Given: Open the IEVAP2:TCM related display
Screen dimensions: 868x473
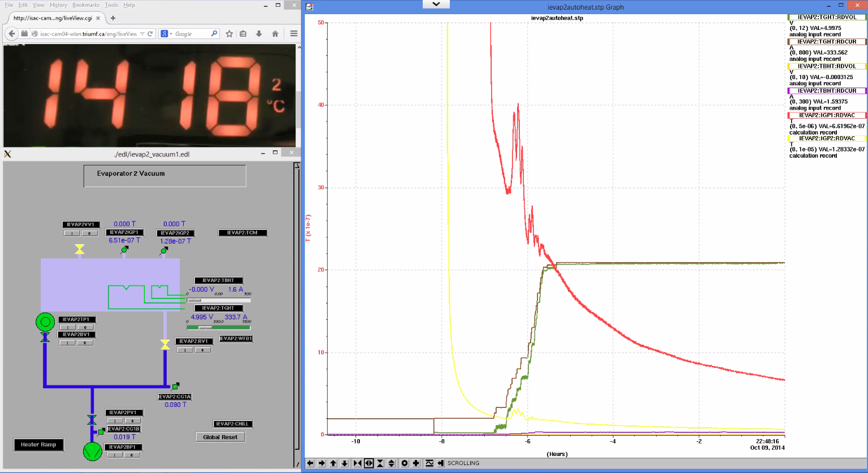Looking at the screenshot, I should point(242,233).
